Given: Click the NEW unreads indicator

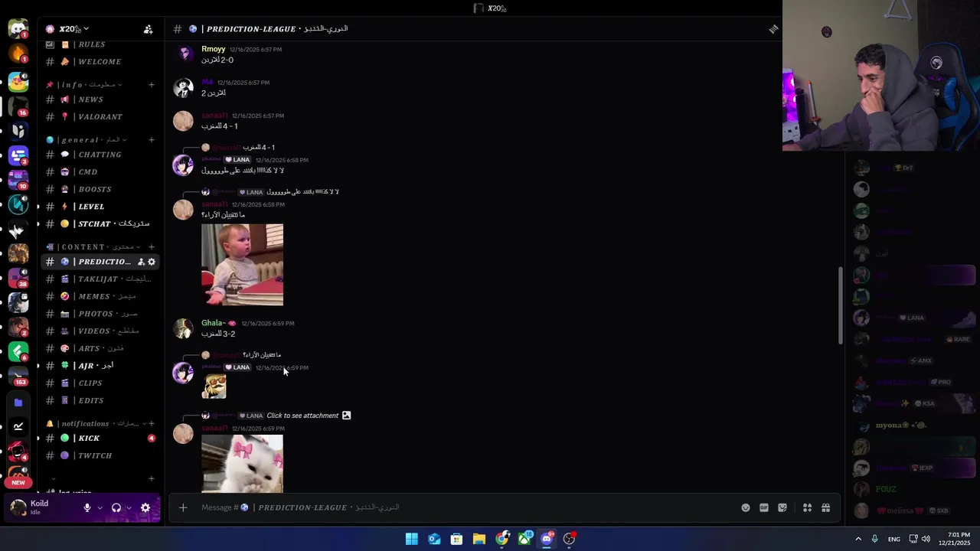Looking at the screenshot, I should [x=18, y=483].
